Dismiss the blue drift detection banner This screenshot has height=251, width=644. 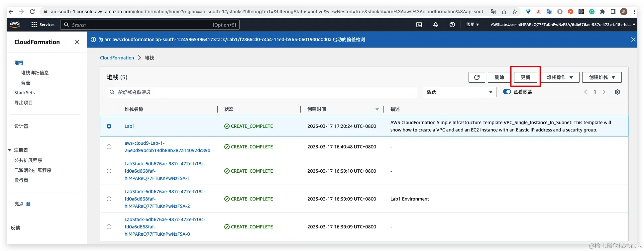click(633, 40)
